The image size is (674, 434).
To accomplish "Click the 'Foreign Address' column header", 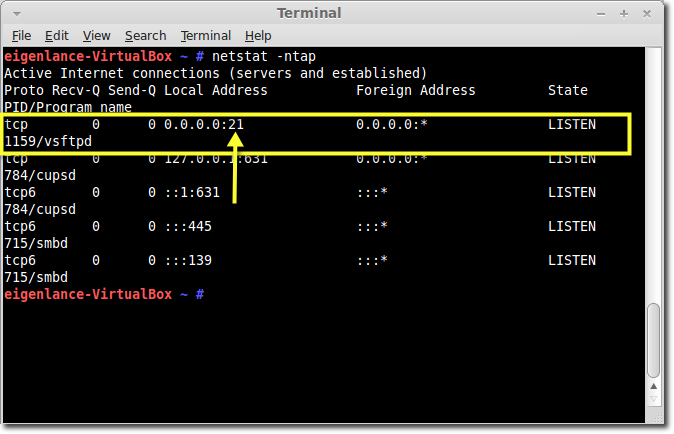I will (x=416, y=90).
